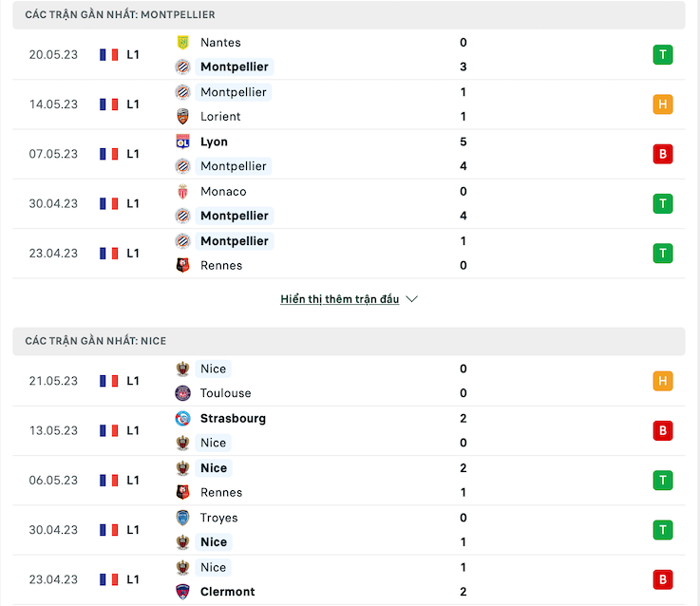Click the Nantes club crest icon

tap(182, 43)
